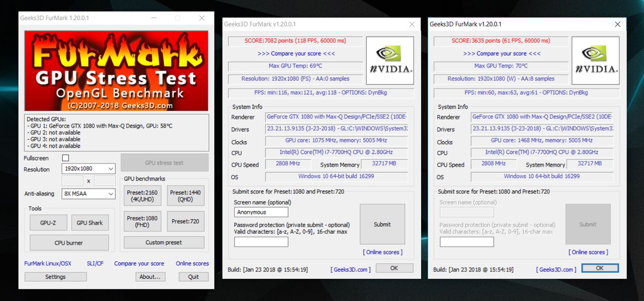
Task: Click Compare your score in 7082 points dialog
Action: click(x=296, y=53)
